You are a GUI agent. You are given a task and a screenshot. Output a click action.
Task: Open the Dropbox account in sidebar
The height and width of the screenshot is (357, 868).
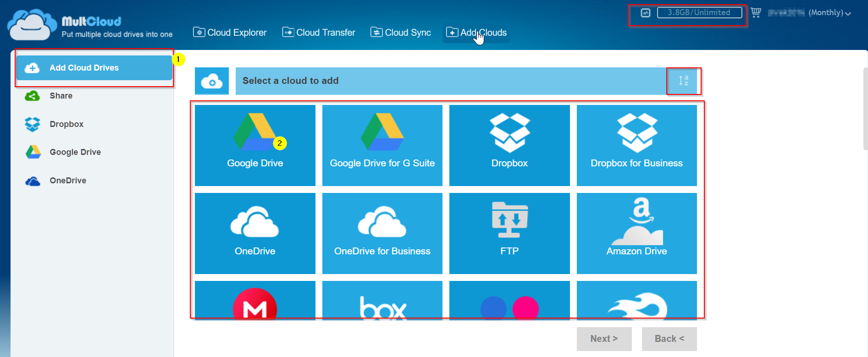66,124
